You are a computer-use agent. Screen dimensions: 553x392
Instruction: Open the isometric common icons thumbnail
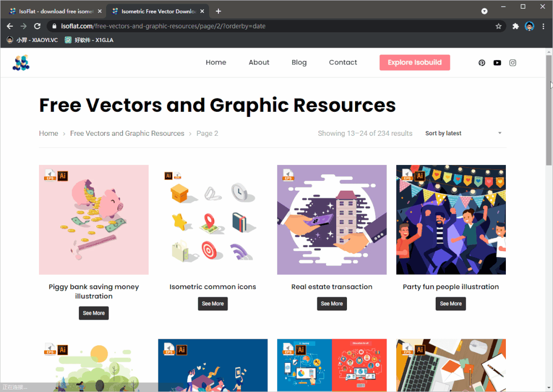pyautogui.click(x=213, y=220)
